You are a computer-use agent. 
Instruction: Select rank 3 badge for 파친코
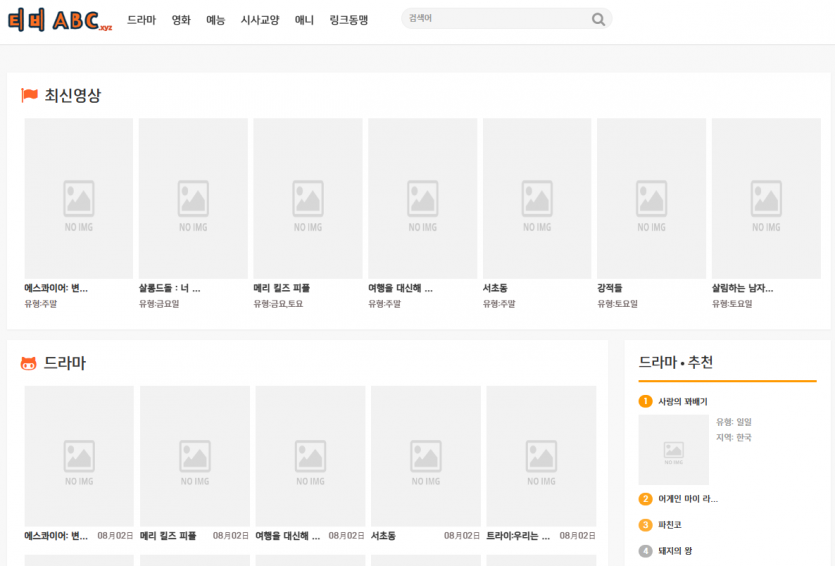click(x=645, y=524)
